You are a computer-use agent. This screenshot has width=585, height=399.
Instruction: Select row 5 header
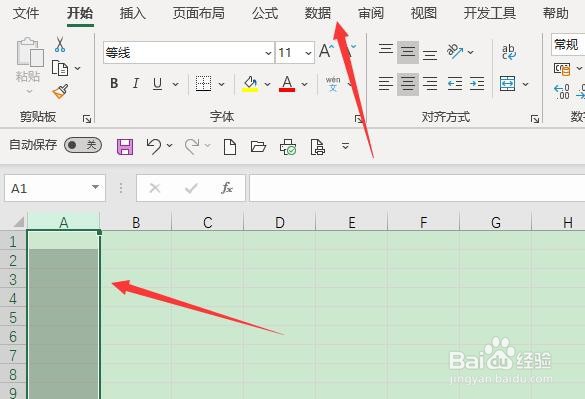click(x=13, y=318)
